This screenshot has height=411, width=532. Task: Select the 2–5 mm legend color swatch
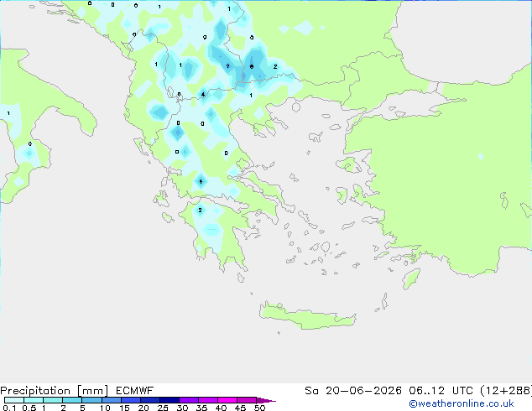pos(72,400)
